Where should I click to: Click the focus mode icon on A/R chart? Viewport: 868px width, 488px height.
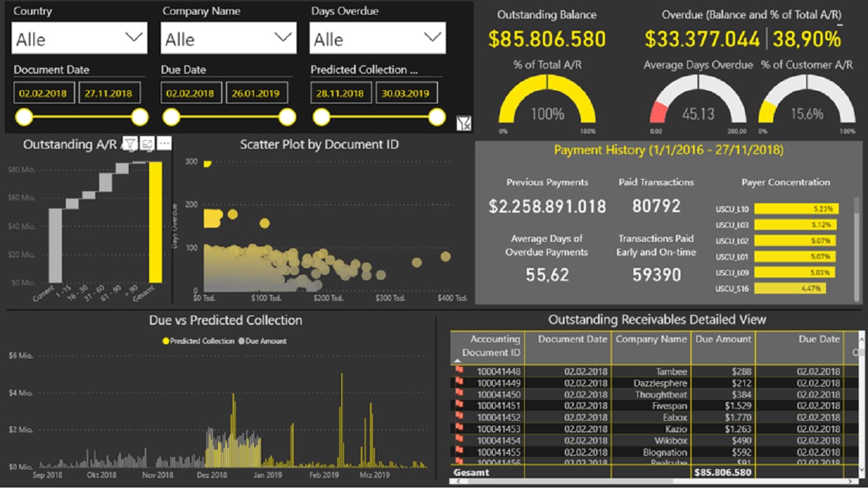click(147, 143)
